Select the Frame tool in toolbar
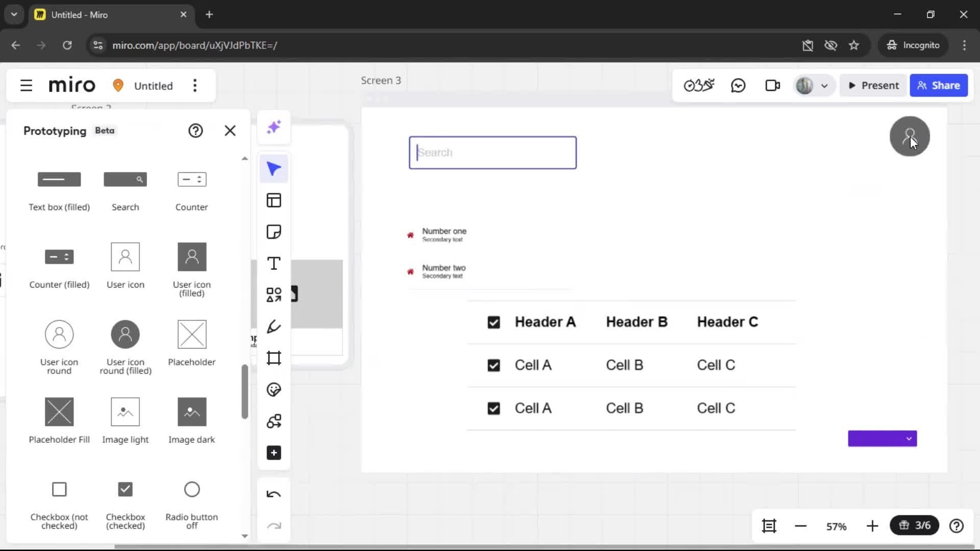 (x=274, y=358)
